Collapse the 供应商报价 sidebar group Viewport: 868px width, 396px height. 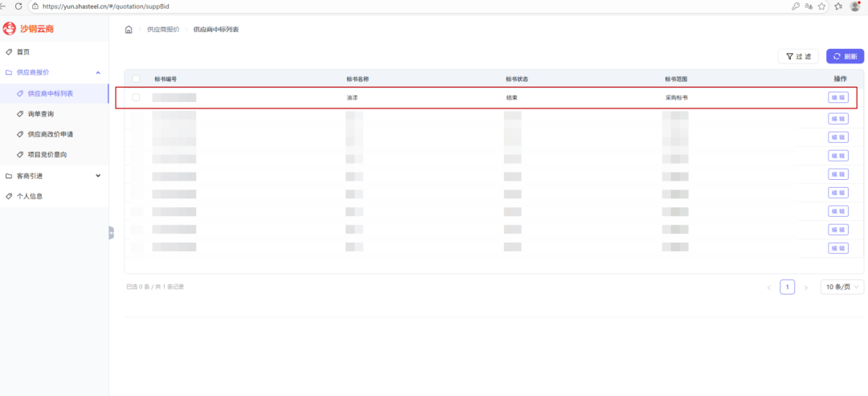[98, 72]
